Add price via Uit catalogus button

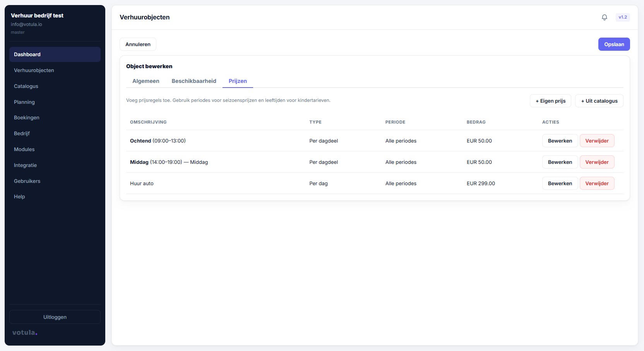(x=599, y=101)
